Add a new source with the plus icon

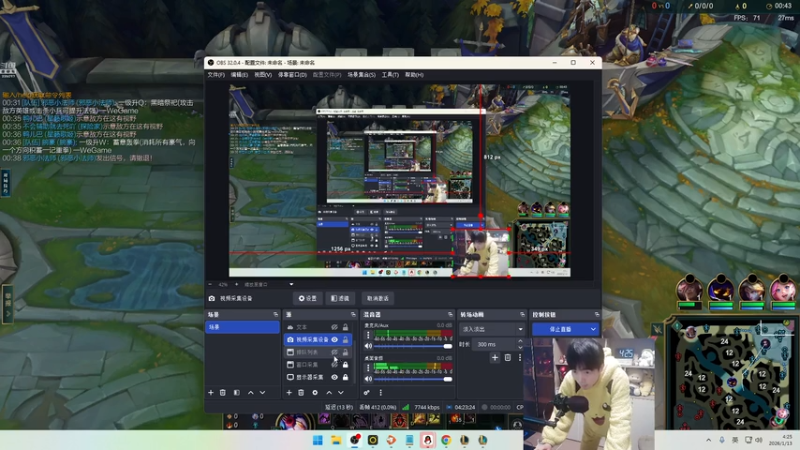[289, 392]
